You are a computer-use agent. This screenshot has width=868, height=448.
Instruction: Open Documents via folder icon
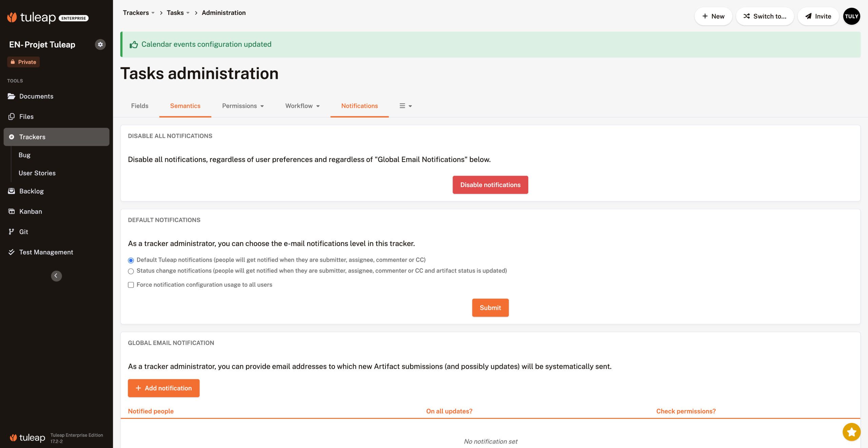[x=12, y=96]
